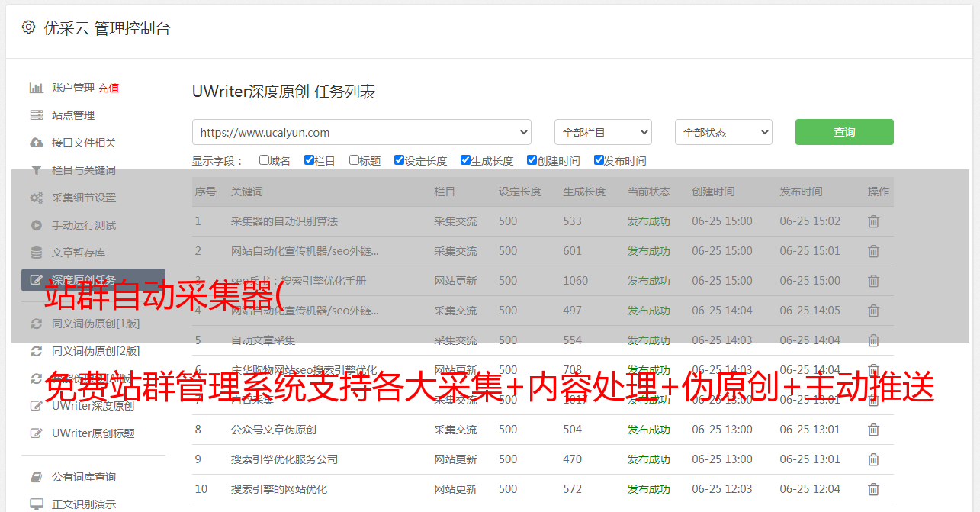Click the publish time 06-25 12:04

pos(810,489)
